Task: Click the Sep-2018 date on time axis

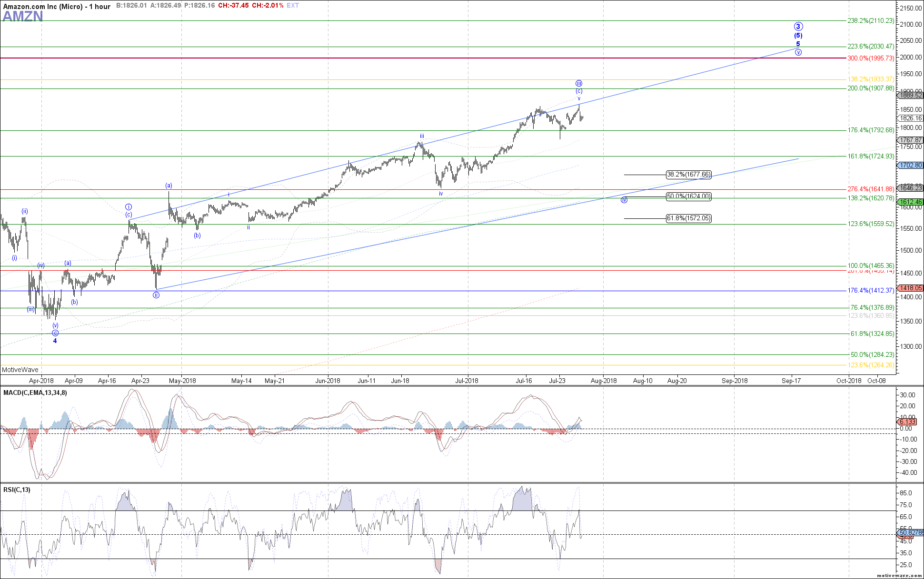Action: (x=735, y=381)
